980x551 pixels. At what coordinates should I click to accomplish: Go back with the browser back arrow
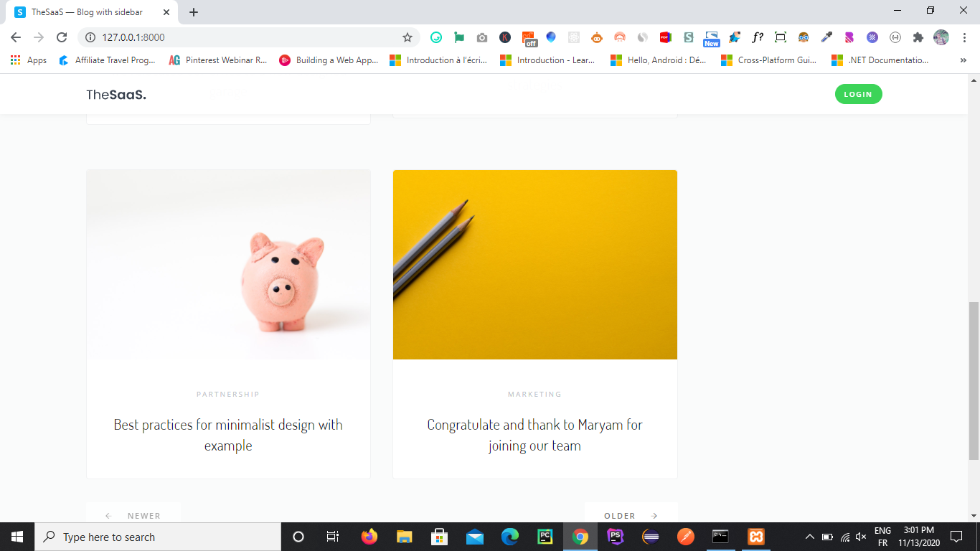(16, 37)
